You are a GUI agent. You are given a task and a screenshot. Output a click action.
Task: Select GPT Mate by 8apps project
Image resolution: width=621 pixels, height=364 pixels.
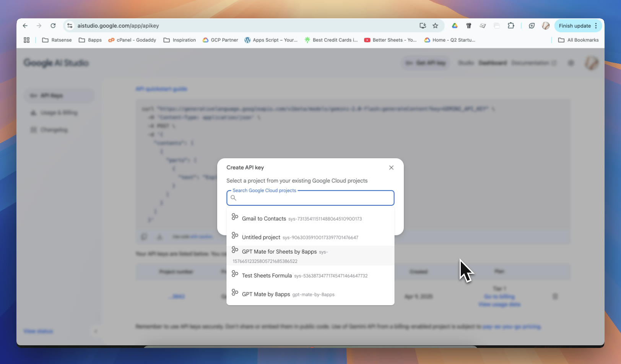(x=266, y=294)
